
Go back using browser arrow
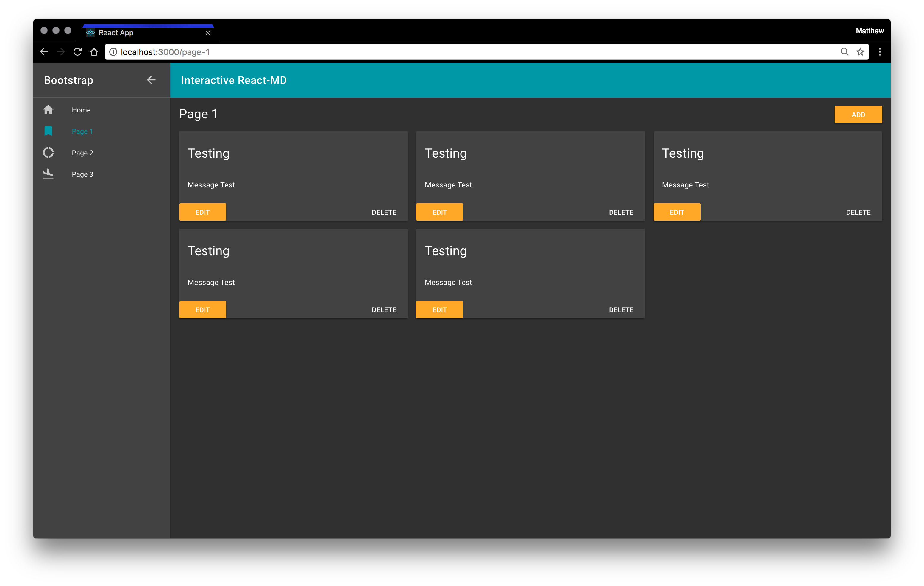pyautogui.click(x=44, y=52)
